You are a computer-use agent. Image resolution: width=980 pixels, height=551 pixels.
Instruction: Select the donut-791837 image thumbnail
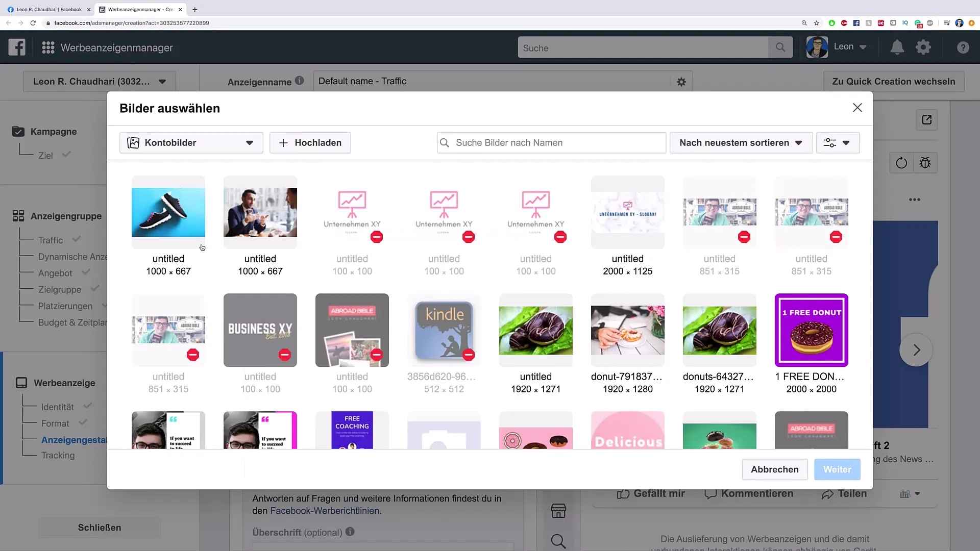pyautogui.click(x=628, y=330)
